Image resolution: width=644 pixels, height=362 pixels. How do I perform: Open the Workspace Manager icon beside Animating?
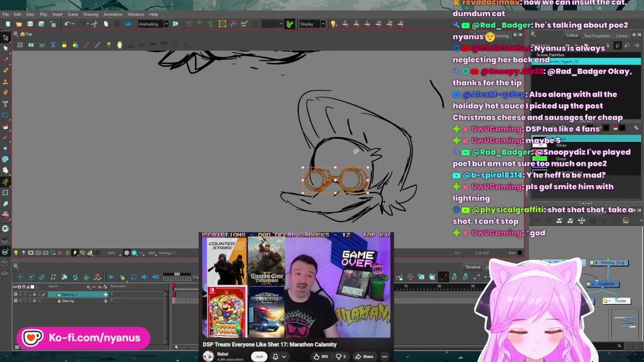coord(175,24)
